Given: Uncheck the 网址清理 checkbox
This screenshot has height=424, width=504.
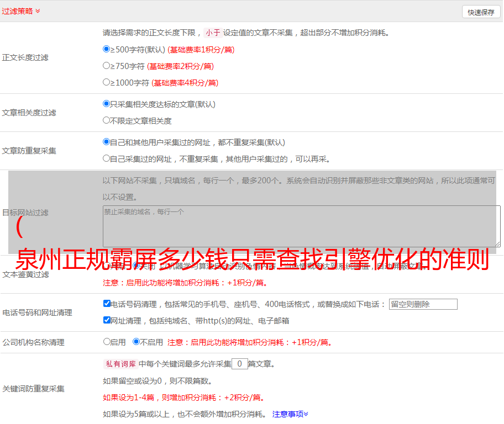Looking at the screenshot, I should tap(107, 320).
